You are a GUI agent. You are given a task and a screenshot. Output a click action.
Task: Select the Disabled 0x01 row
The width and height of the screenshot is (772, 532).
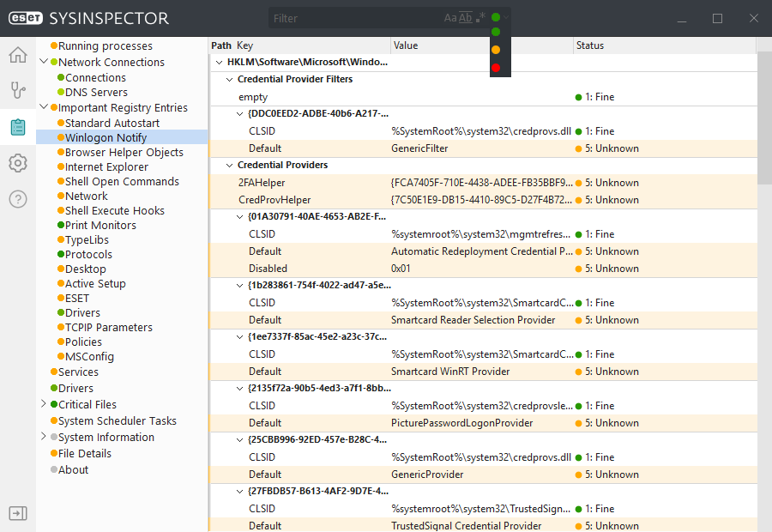point(484,269)
